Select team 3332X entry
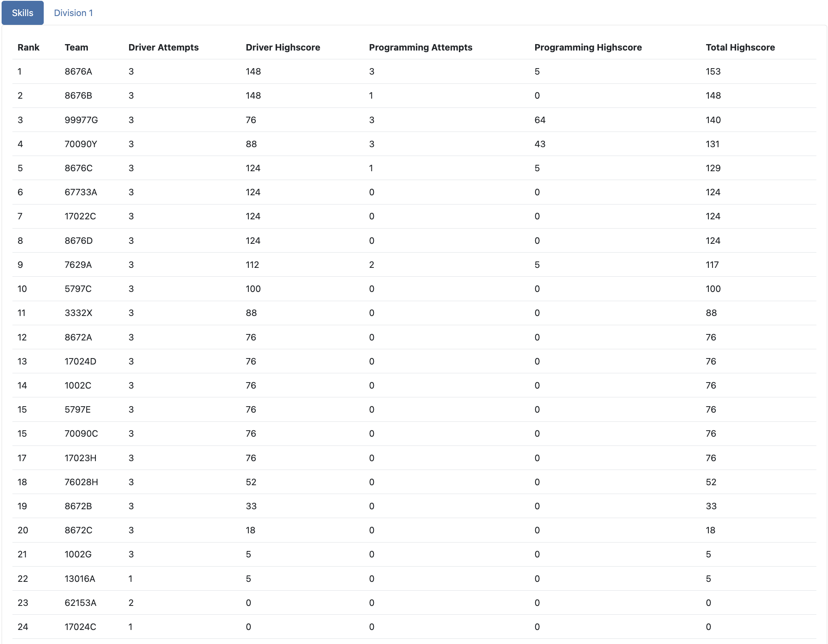828x644 pixels. pos(78,313)
